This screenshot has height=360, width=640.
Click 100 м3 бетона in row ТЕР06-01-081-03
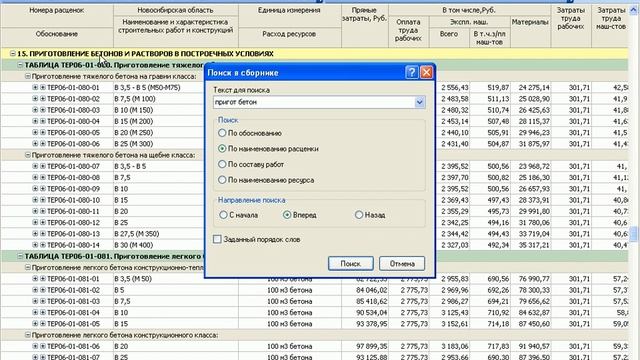point(289,301)
